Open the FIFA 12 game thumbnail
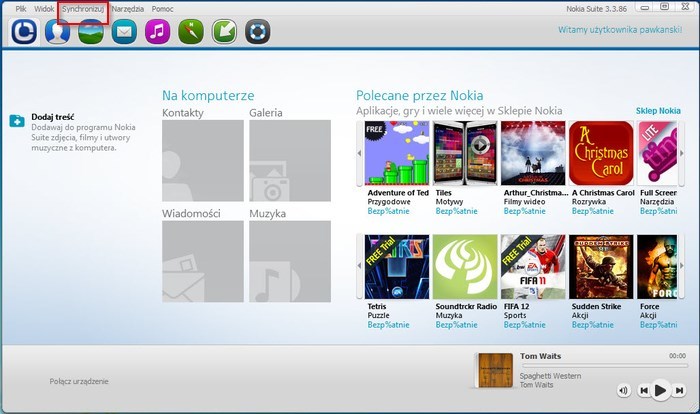Screen dimensions: 700x414 pyautogui.click(x=533, y=267)
